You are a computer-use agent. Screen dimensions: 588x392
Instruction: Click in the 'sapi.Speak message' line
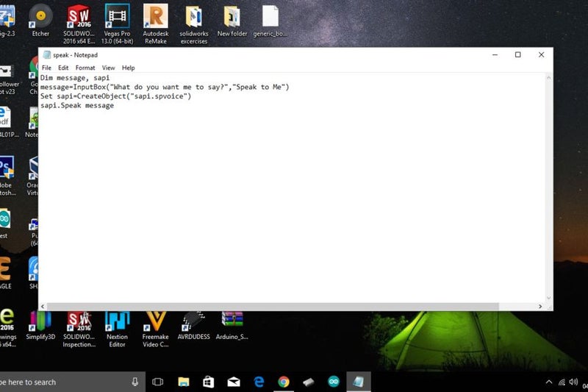coord(77,106)
